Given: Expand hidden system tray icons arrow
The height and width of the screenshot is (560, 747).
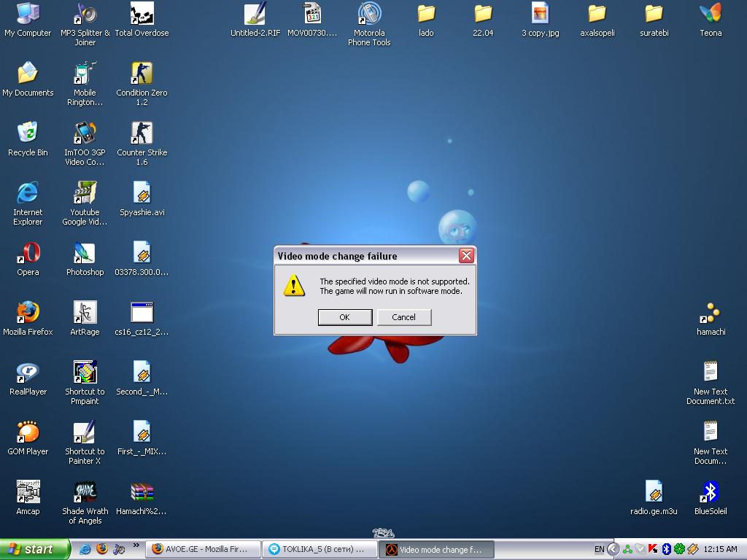Looking at the screenshot, I should coord(613,549).
